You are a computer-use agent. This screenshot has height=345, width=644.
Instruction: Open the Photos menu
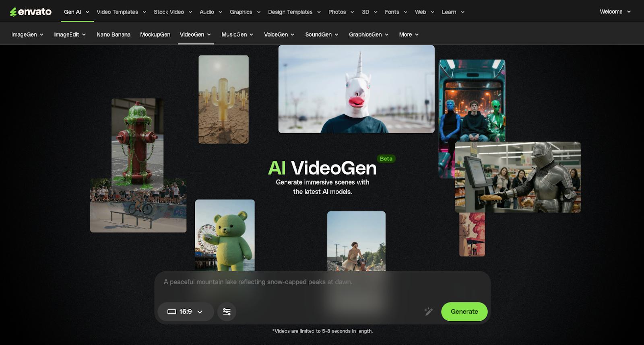point(341,12)
